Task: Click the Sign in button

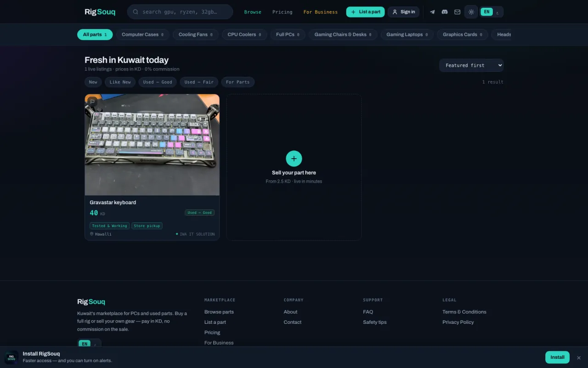Action: [x=403, y=12]
